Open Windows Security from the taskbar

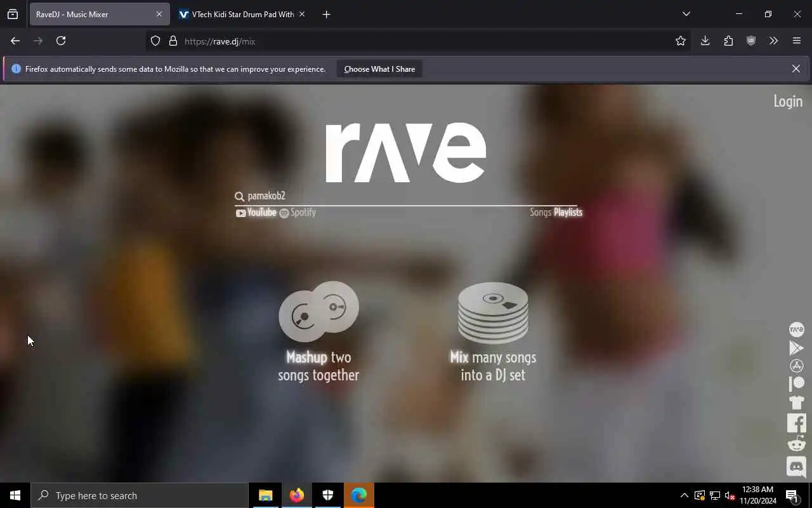[x=328, y=495]
